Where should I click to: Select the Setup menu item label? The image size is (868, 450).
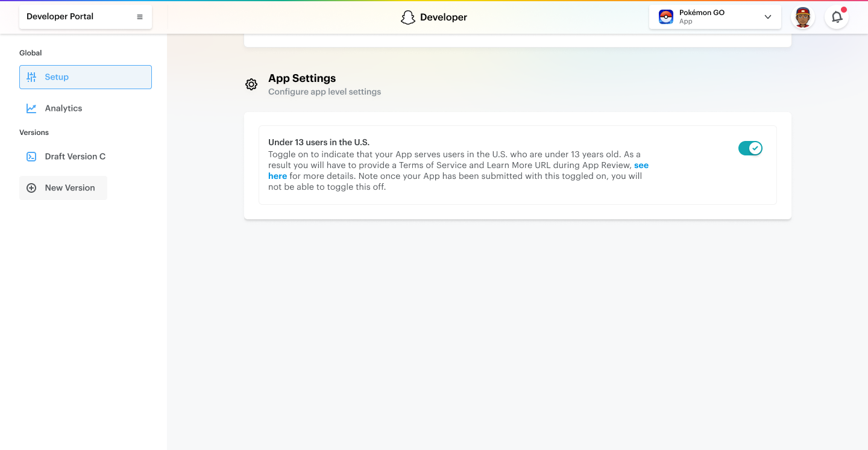57,77
